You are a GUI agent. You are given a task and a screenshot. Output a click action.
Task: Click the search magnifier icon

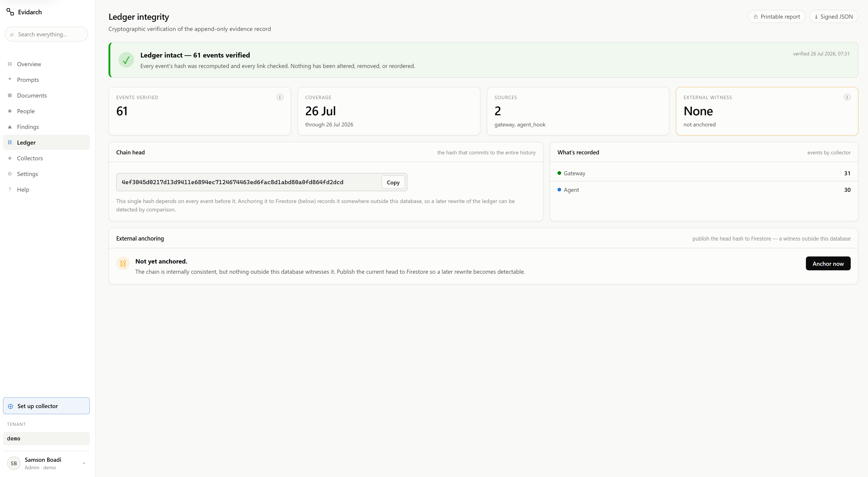point(12,34)
